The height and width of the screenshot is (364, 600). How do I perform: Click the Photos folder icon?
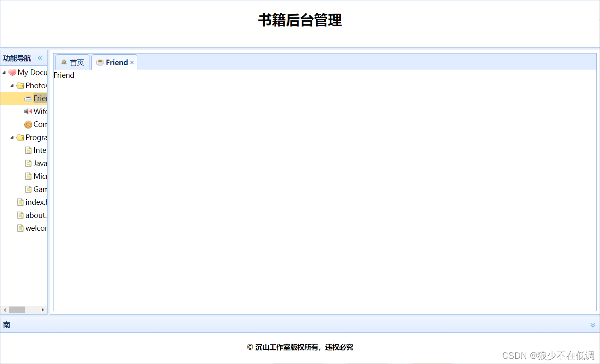click(x=20, y=85)
